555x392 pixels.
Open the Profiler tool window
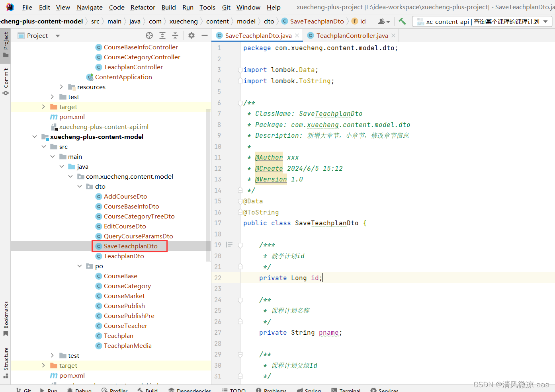point(115,390)
